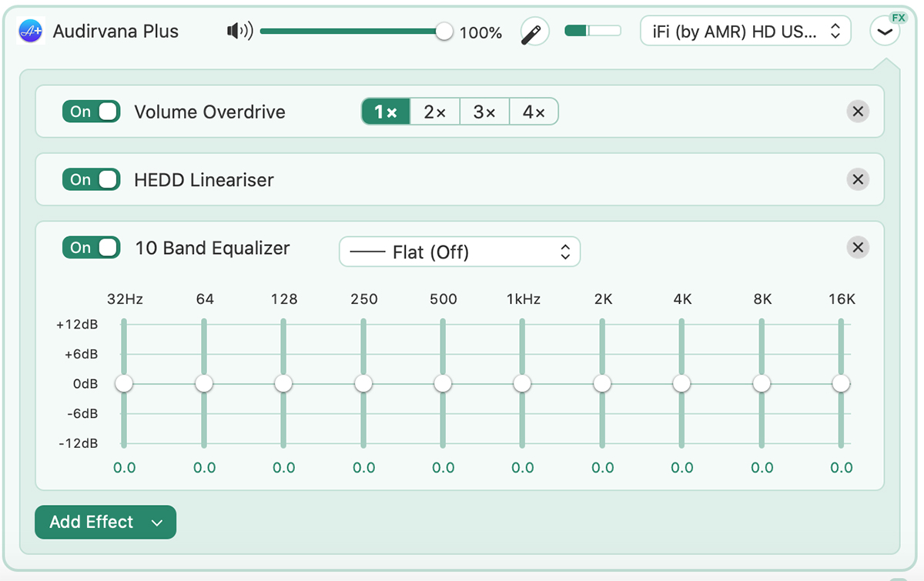This screenshot has width=924, height=581.
Task: Click the 128 band slider knob
Action: click(283, 383)
